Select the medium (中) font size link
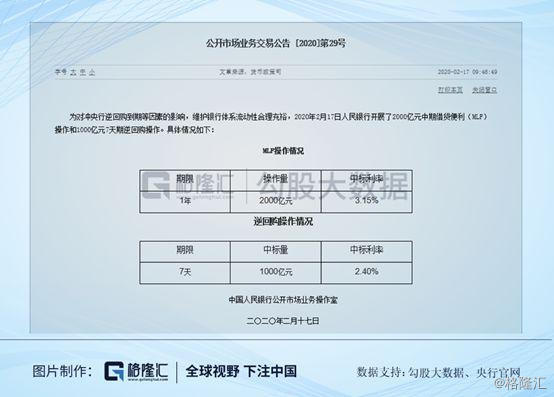The image size is (554, 397). pos(83,72)
